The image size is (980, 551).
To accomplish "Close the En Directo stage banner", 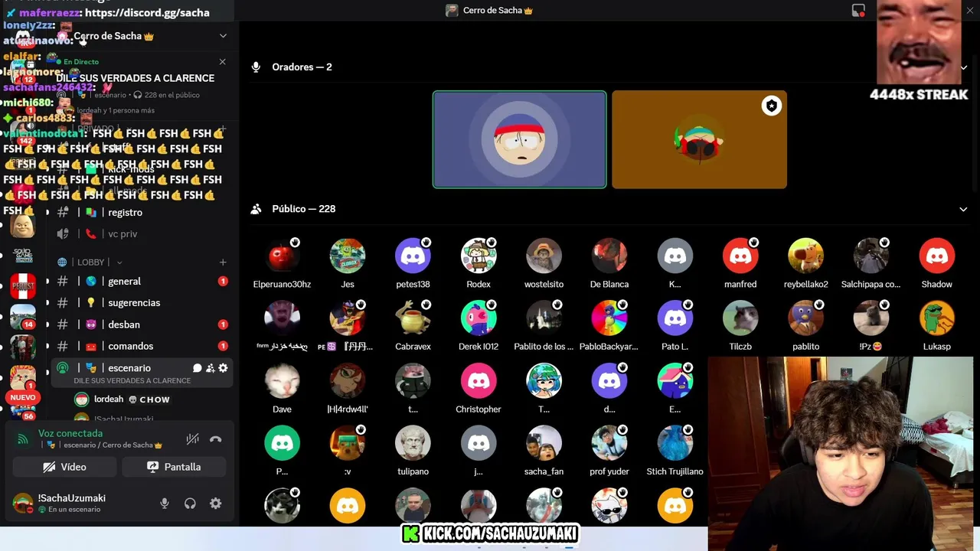I will [223, 62].
